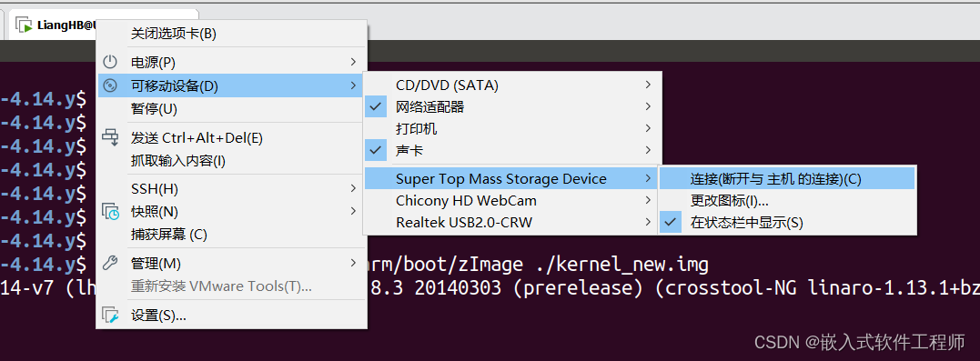Expand the Chicony HD WebCam submenu arrow
The width and height of the screenshot is (980, 361).
click(x=648, y=200)
